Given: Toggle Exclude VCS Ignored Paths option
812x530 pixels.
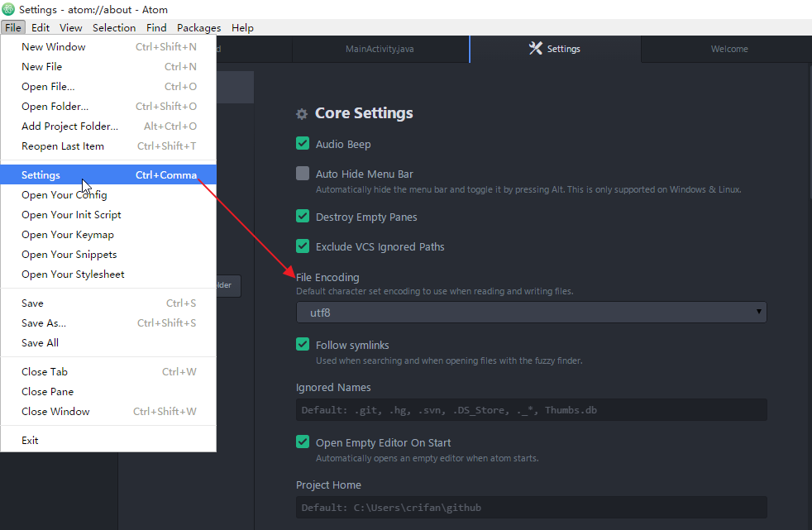Looking at the screenshot, I should pyautogui.click(x=303, y=246).
